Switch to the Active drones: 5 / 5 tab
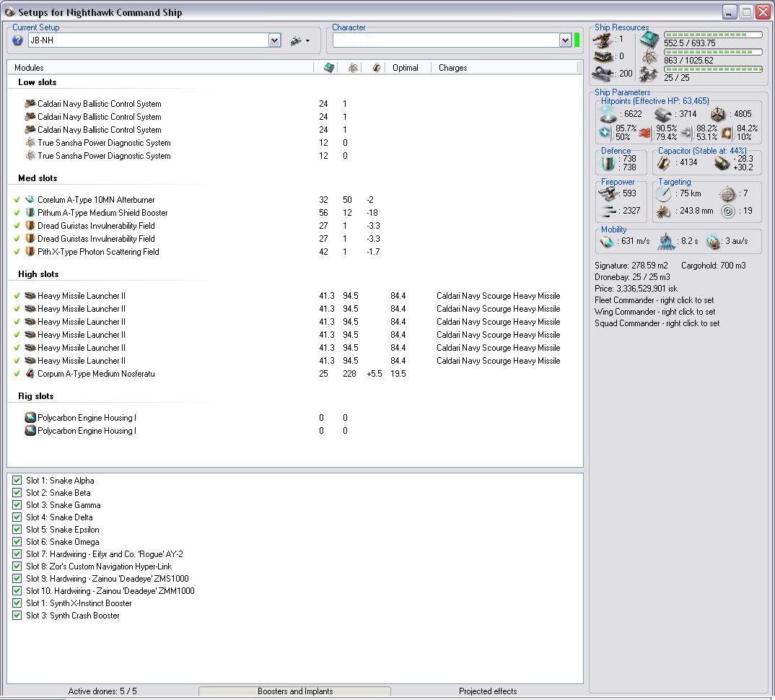Image resolution: width=775 pixels, height=700 pixels. coord(102,691)
